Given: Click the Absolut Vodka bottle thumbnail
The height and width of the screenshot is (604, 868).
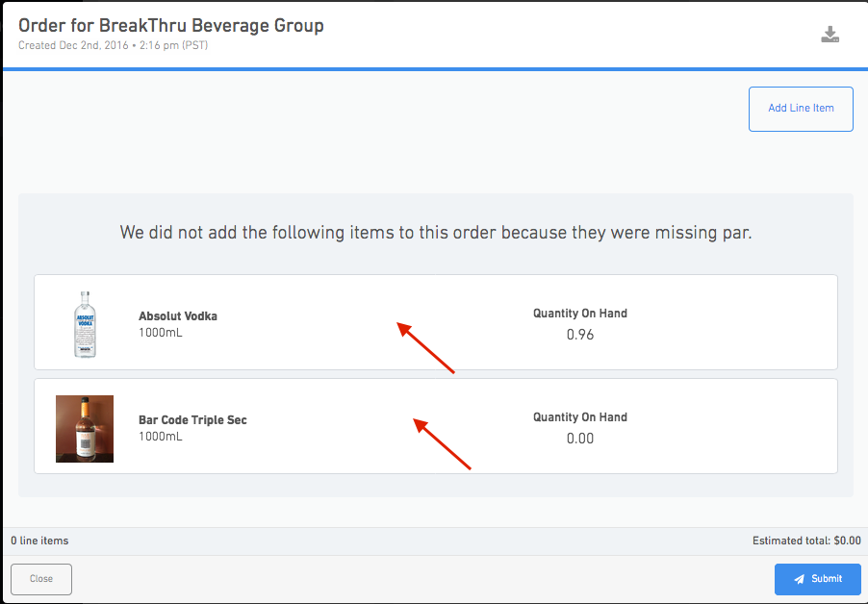Looking at the screenshot, I should click(x=85, y=324).
